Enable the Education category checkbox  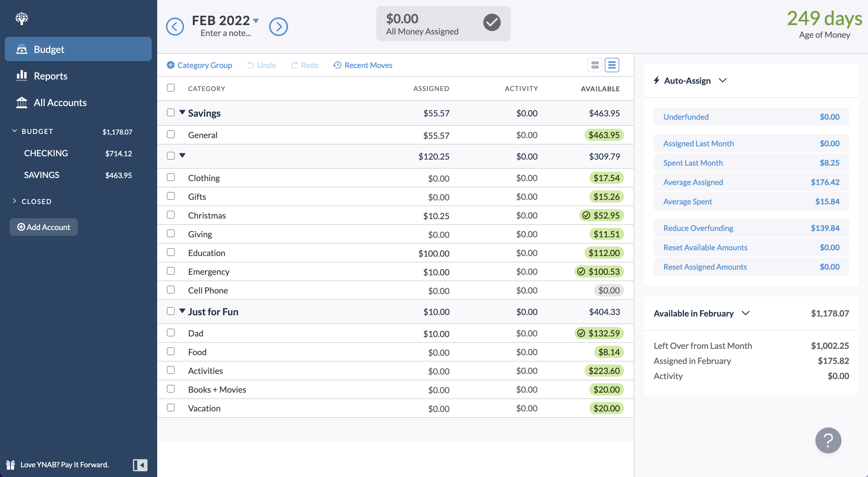170,252
